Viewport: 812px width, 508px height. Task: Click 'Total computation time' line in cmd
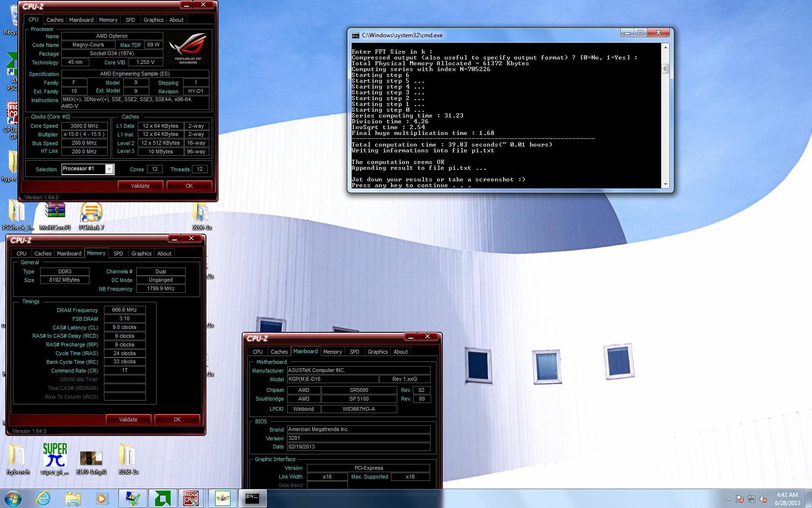pyautogui.click(x=452, y=145)
